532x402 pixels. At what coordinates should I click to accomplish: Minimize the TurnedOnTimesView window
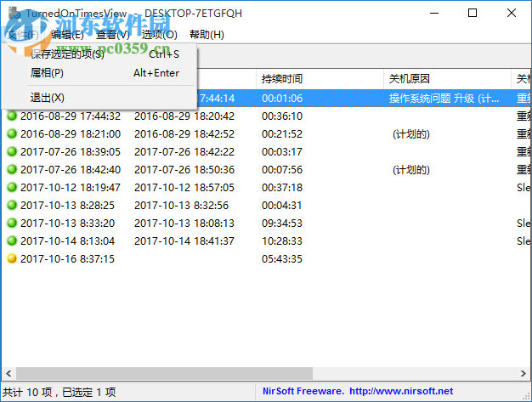[434, 13]
